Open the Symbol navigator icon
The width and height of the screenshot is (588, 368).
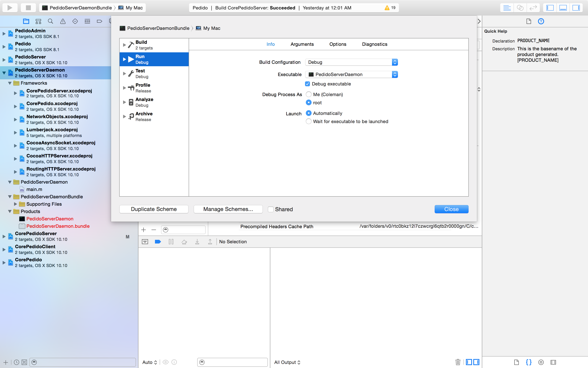tap(38, 21)
